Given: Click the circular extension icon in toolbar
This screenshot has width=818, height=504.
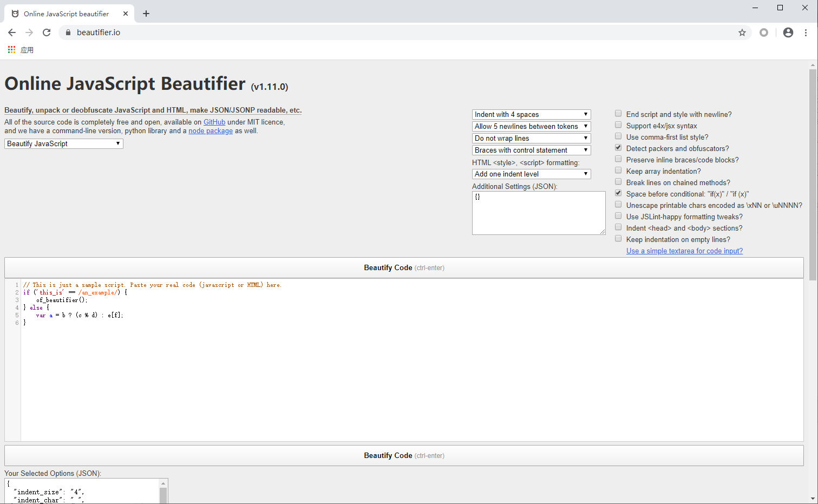Looking at the screenshot, I should click(764, 32).
